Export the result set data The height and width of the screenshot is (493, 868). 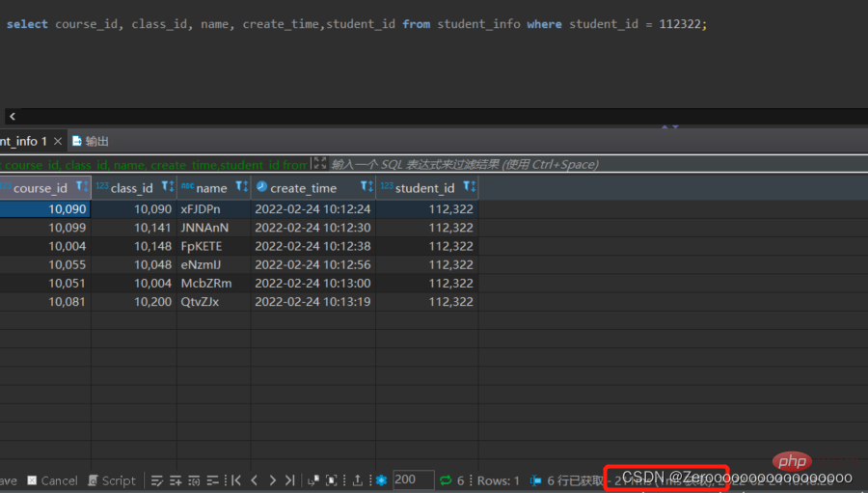358,480
